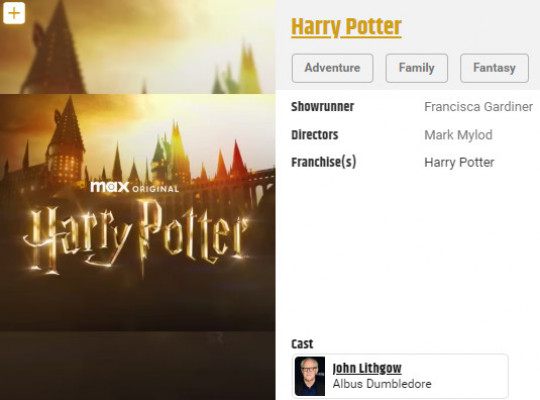Click the Cast section heading
The height and width of the screenshot is (400, 540).
pos(302,344)
